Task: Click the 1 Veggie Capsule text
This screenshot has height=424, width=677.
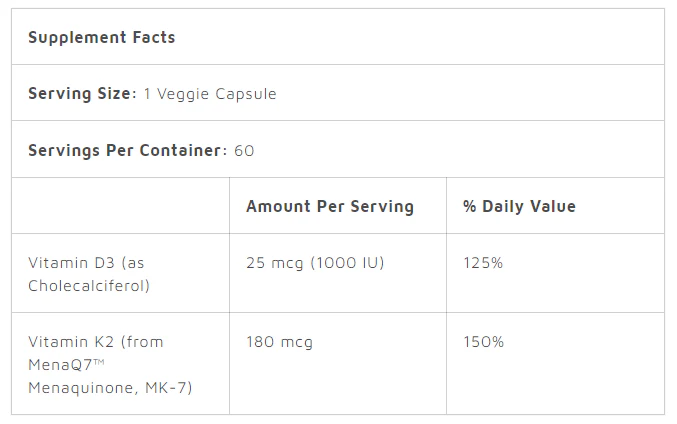Action: click(x=210, y=94)
